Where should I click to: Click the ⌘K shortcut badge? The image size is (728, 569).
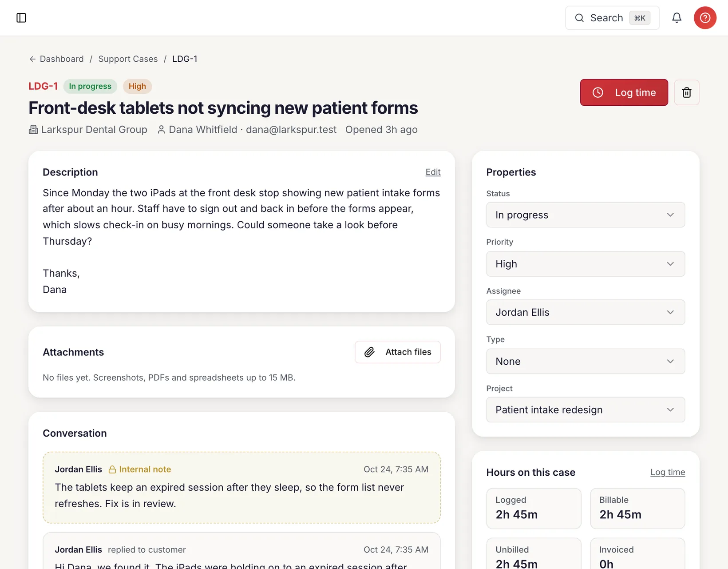tap(640, 18)
